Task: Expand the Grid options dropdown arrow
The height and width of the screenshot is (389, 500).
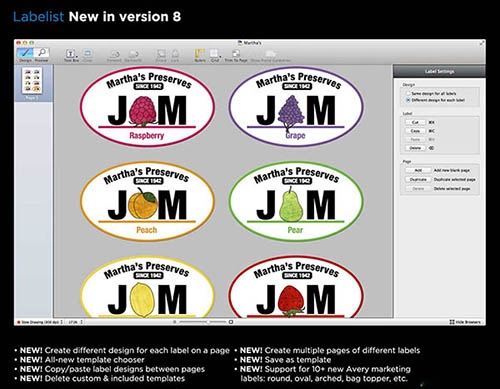Action: pos(220,56)
